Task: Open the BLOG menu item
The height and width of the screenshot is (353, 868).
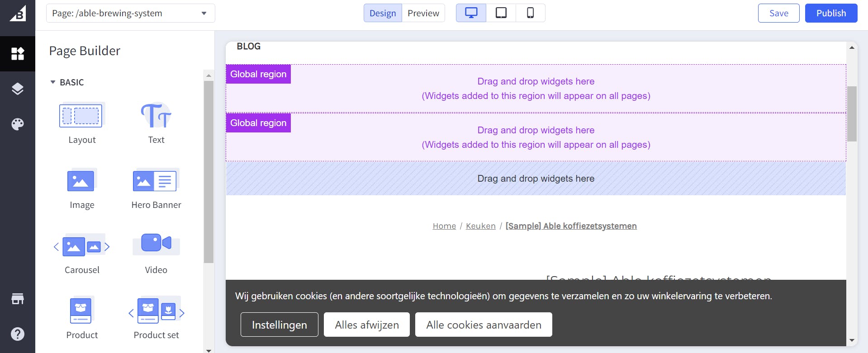Action: pyautogui.click(x=249, y=46)
